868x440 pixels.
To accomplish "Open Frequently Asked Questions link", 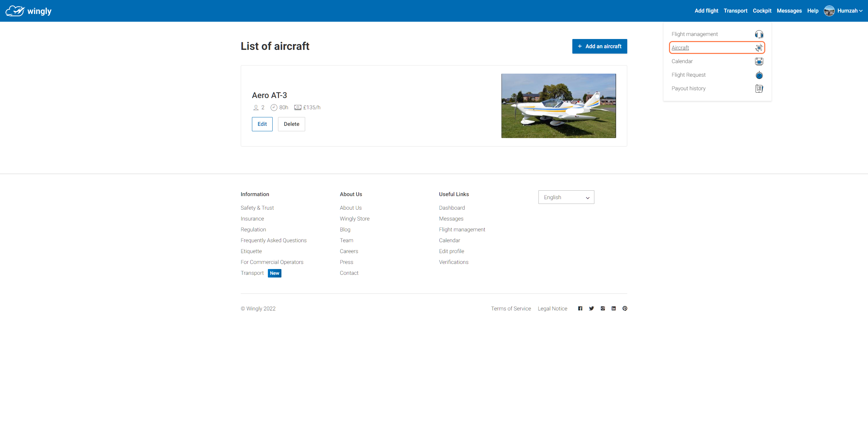I will click(x=274, y=241).
